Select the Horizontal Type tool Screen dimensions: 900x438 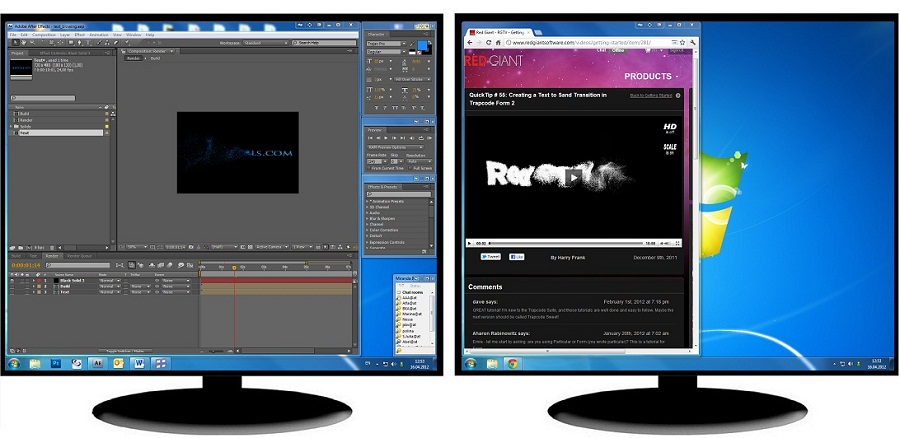point(88,42)
